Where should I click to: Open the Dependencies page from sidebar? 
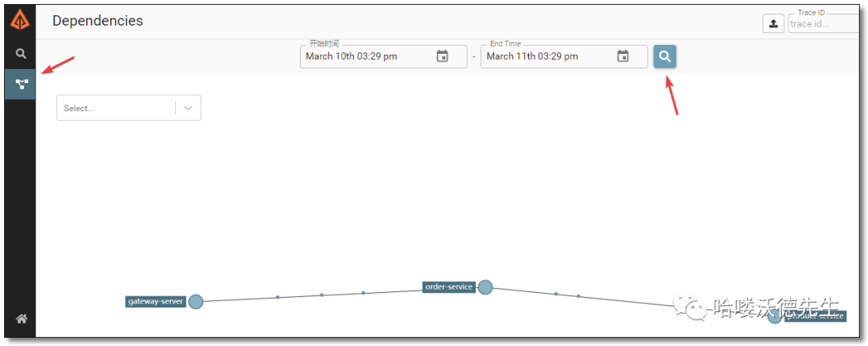pyautogui.click(x=21, y=84)
